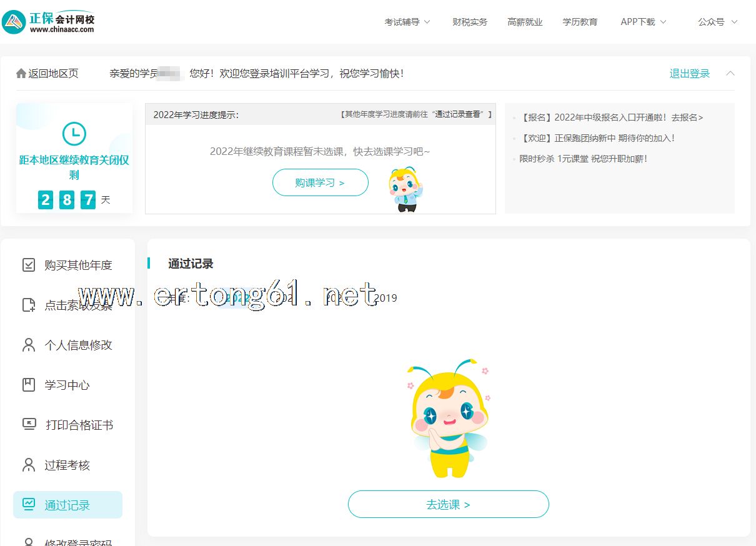Open the APP下载 dropdown

tap(644, 22)
